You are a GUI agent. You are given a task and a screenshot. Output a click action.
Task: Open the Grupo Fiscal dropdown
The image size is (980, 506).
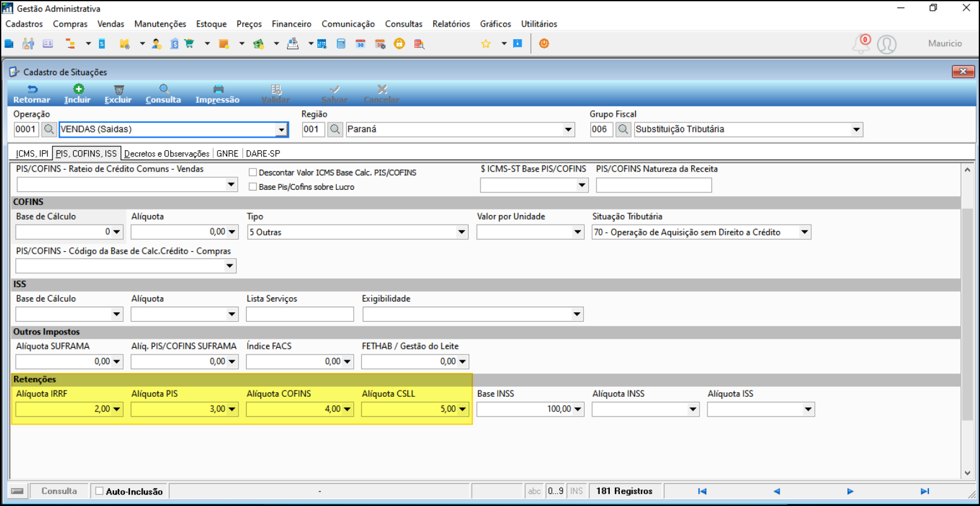pos(856,129)
